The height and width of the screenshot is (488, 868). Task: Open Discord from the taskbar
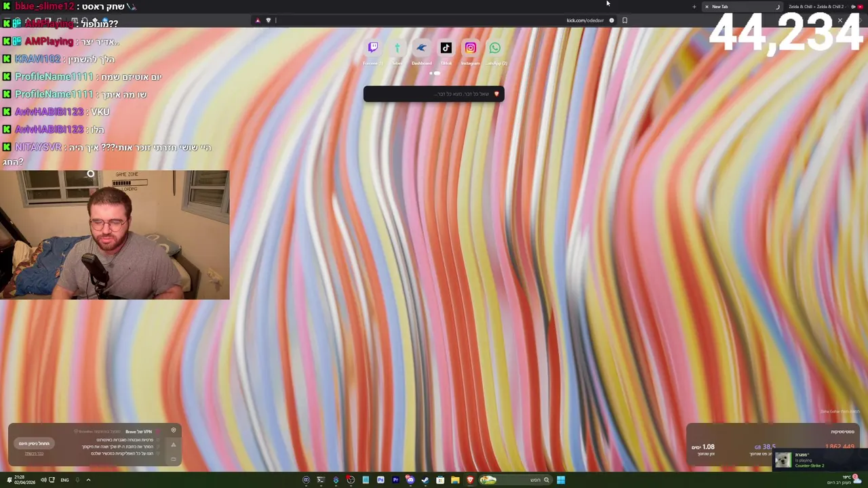point(410,480)
